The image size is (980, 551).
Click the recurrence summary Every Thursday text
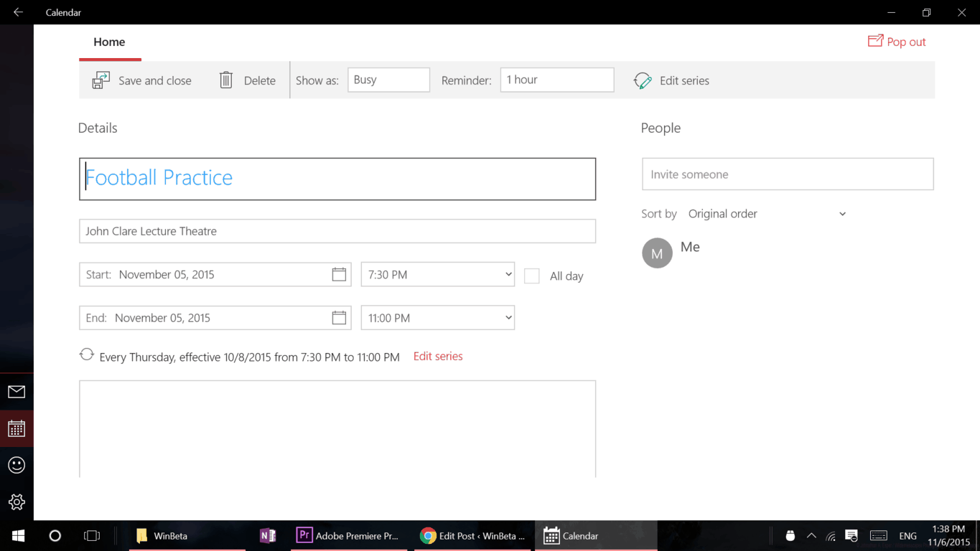point(250,357)
